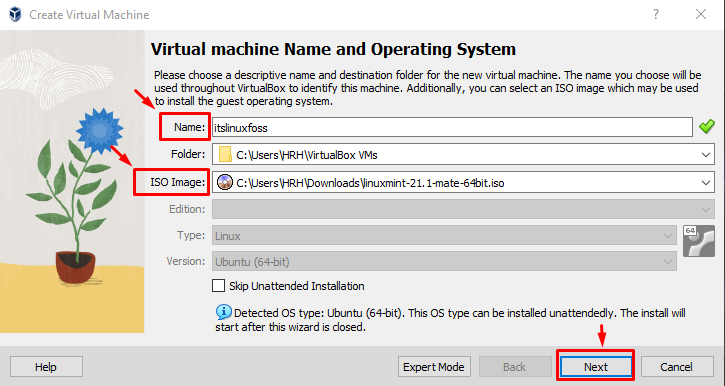
Task: Click the Cancel button
Action: click(x=676, y=367)
